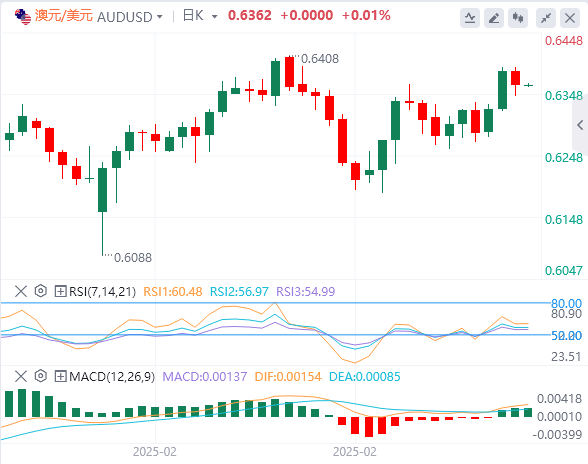Remove the MACD indicator panel
Viewport: 588px width, 464px height.
pos(21,376)
